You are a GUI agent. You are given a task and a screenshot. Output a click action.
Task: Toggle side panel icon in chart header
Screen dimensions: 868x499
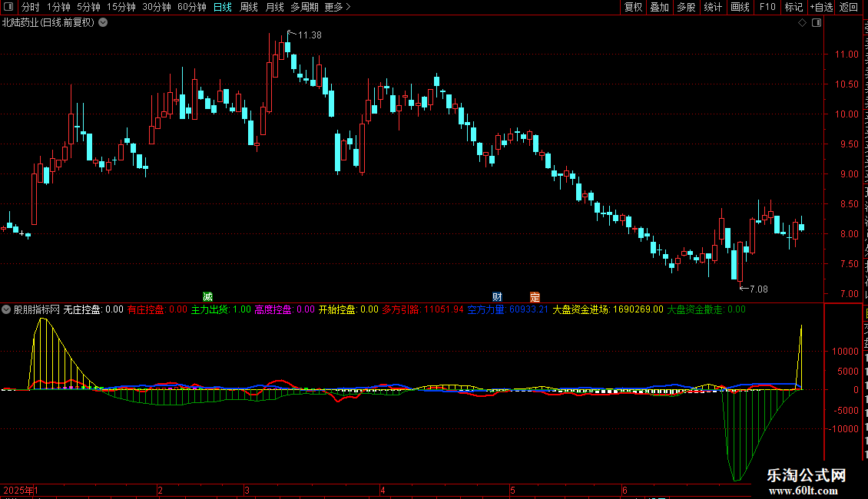(x=817, y=23)
